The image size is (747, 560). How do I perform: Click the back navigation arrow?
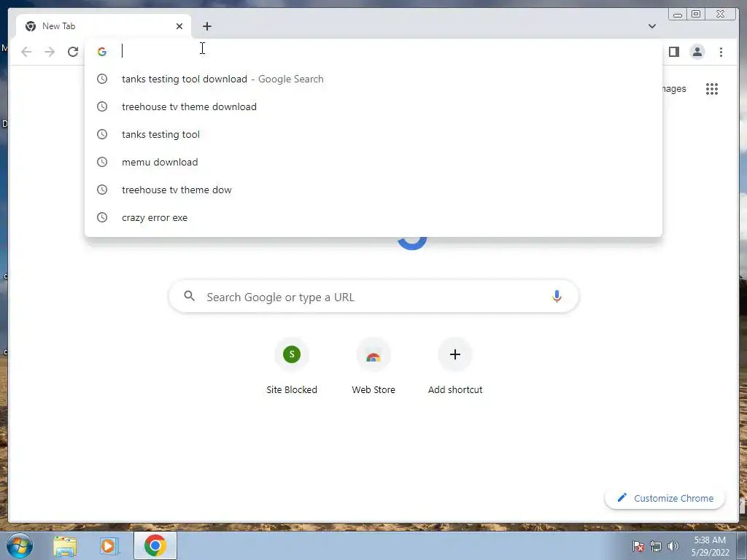tap(26, 52)
